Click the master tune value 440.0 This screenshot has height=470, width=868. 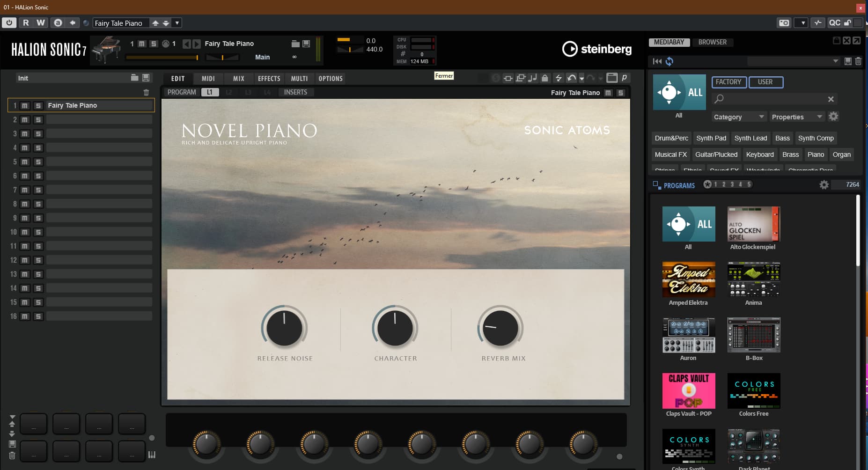tap(374, 49)
